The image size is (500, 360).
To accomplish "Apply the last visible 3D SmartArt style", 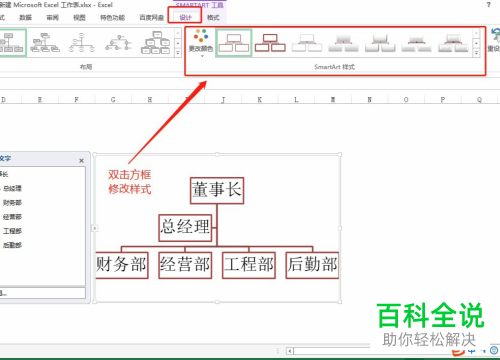I will pyautogui.click(x=453, y=43).
